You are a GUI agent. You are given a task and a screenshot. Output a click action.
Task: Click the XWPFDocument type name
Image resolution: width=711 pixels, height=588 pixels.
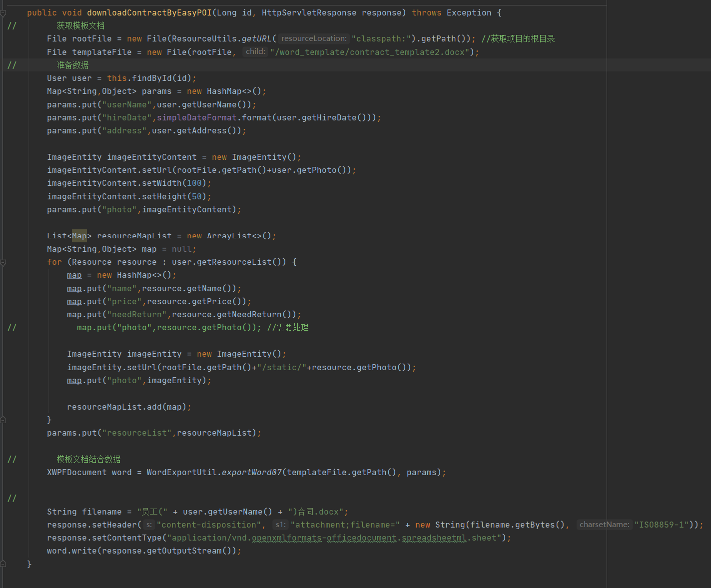77,473
